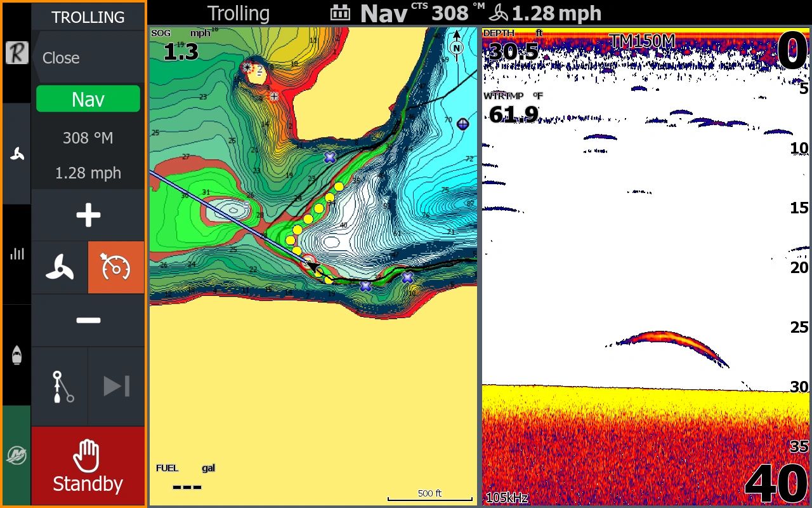The width and height of the screenshot is (812, 508).
Task: Select the trolling motor sidebar tab
Action: coord(16,153)
